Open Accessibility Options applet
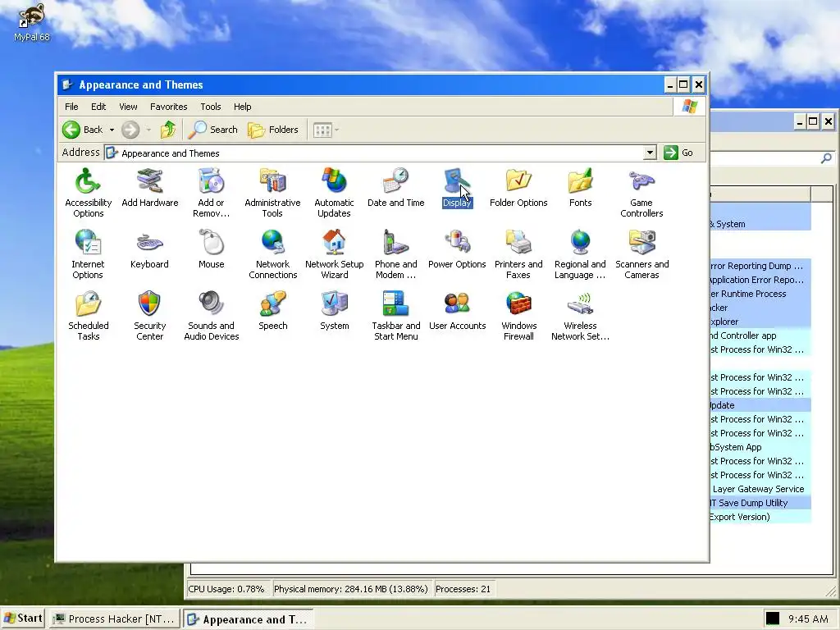The width and height of the screenshot is (840, 630). click(88, 193)
